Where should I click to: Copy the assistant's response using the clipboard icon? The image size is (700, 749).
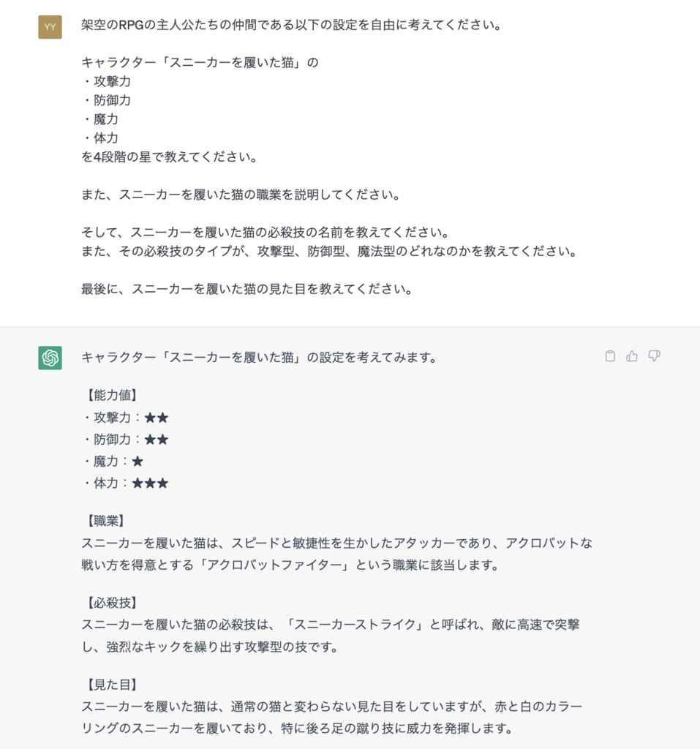tap(611, 356)
